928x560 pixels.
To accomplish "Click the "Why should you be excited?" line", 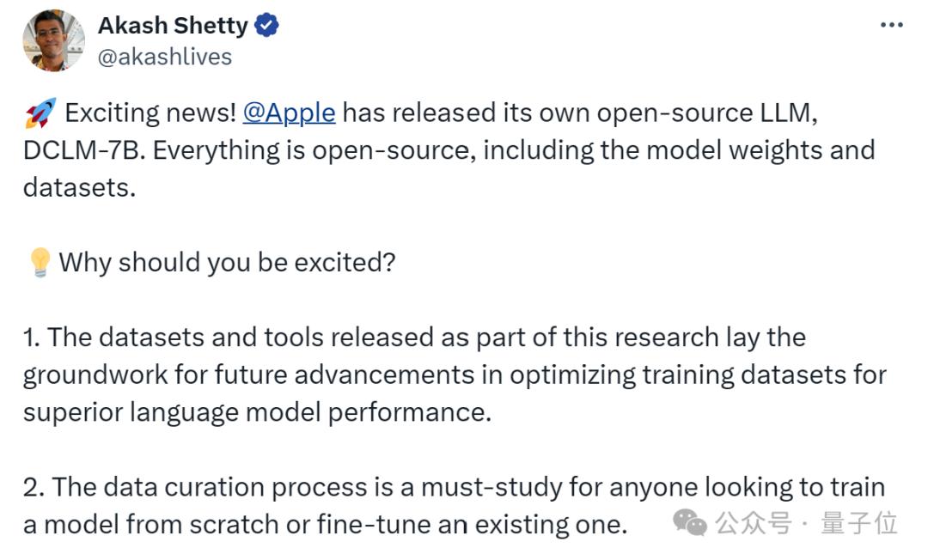I will pyautogui.click(x=227, y=262).
